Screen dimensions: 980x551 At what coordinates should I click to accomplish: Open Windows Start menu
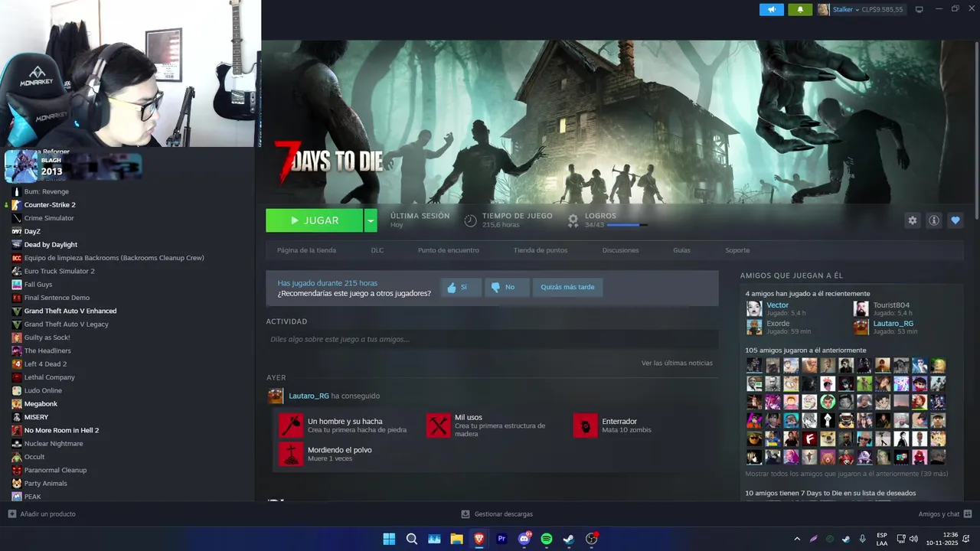click(x=389, y=539)
